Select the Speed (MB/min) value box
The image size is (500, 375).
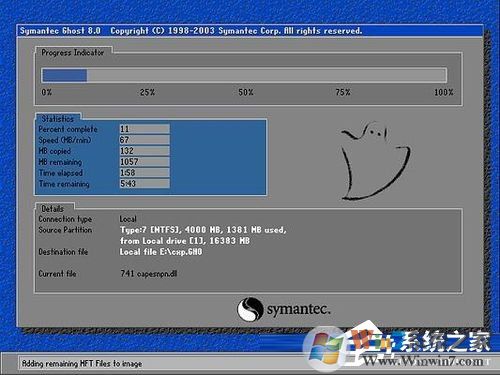tap(145, 140)
